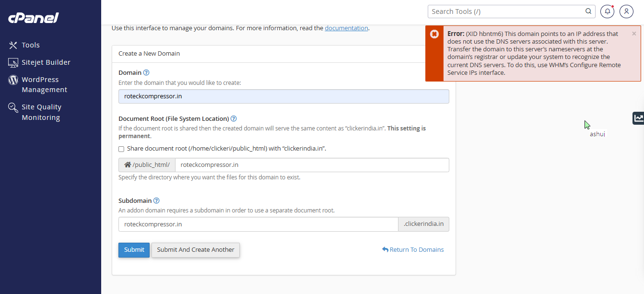Focus the Search Tools field
644x294 pixels.
[x=506, y=12]
